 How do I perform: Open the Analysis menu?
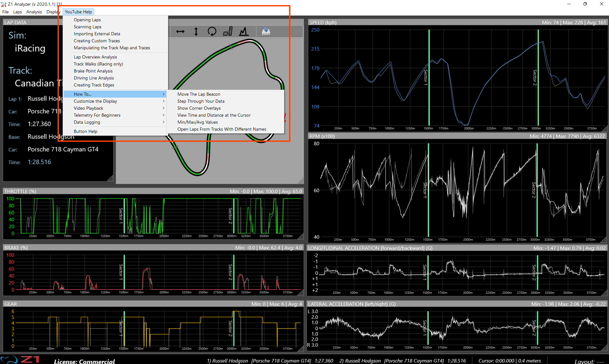(x=34, y=12)
